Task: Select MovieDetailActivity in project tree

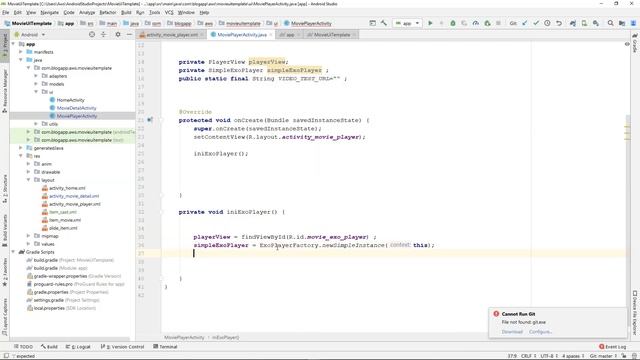Action: point(76,108)
